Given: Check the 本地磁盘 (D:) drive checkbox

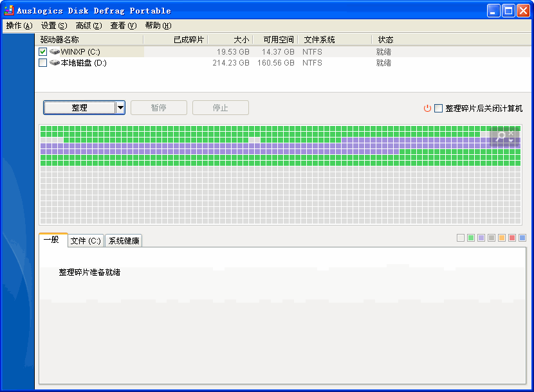Looking at the screenshot, I should coord(43,63).
